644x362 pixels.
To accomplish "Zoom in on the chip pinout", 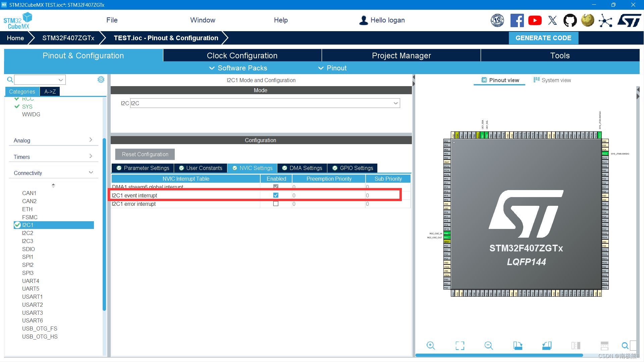I will click(x=431, y=346).
